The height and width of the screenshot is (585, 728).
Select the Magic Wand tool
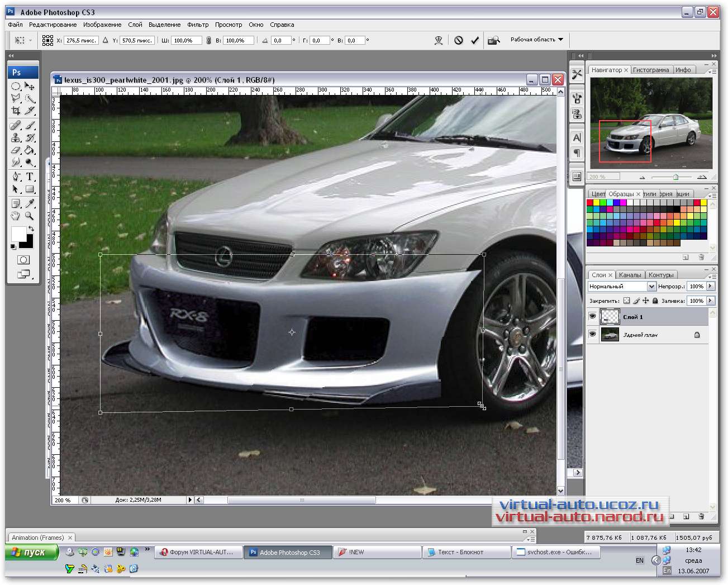click(30, 98)
